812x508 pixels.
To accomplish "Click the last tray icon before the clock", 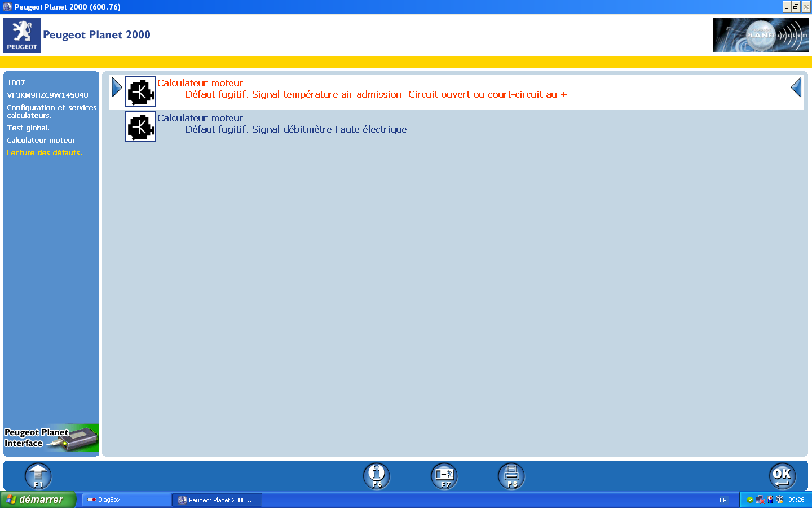I will [x=780, y=500].
